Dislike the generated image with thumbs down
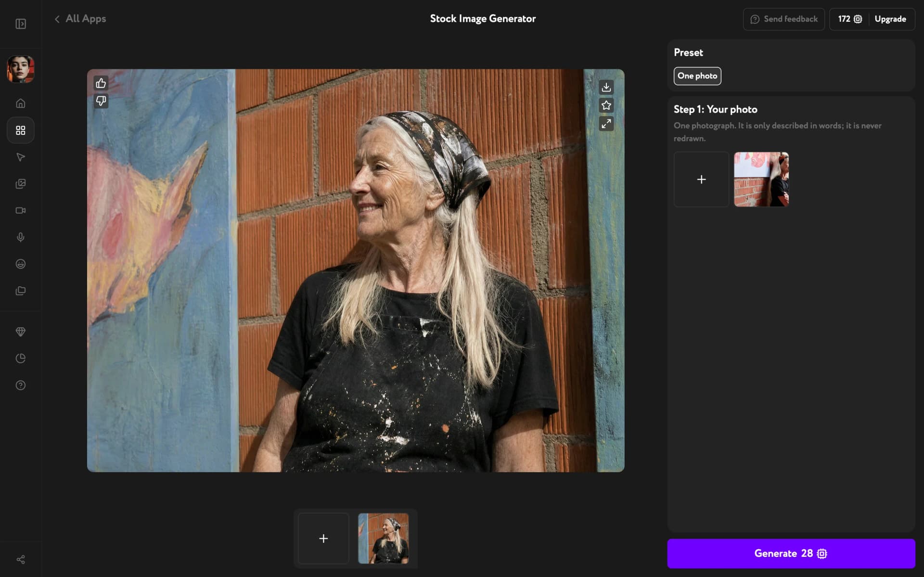Image resolution: width=924 pixels, height=577 pixels. pos(101,101)
